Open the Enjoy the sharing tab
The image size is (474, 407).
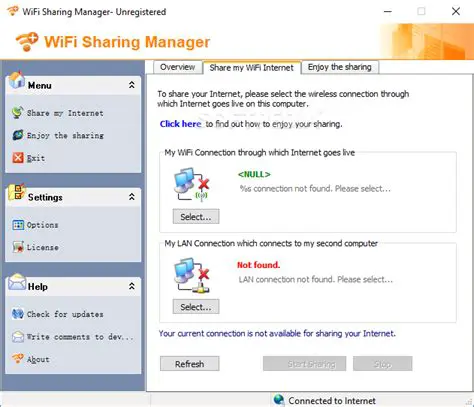click(340, 67)
